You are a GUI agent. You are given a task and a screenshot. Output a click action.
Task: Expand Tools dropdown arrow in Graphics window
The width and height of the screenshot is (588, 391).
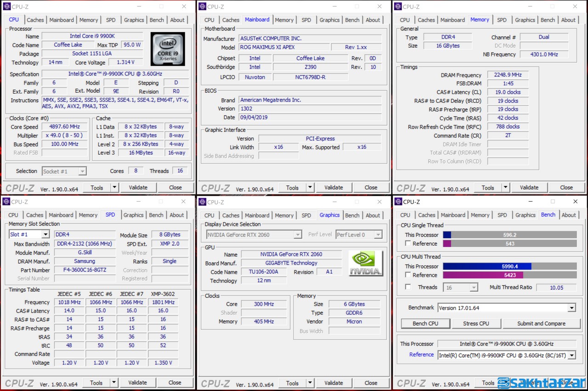tap(310, 383)
